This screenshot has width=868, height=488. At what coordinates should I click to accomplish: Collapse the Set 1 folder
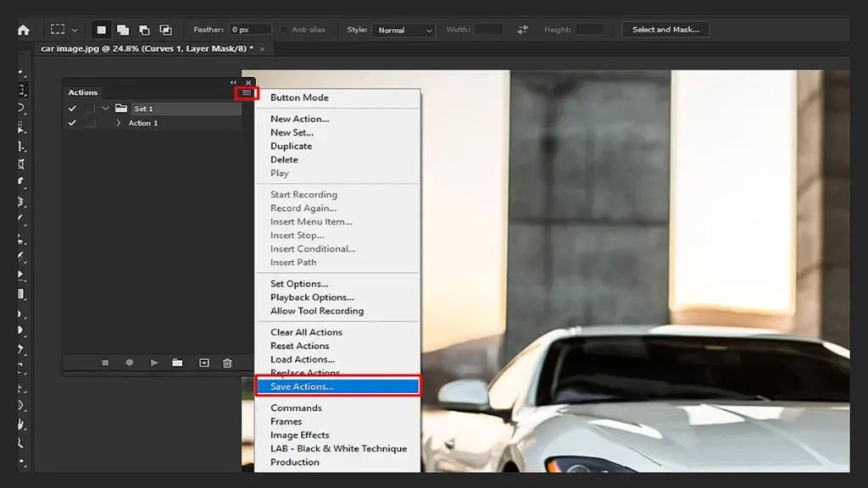click(106, 108)
